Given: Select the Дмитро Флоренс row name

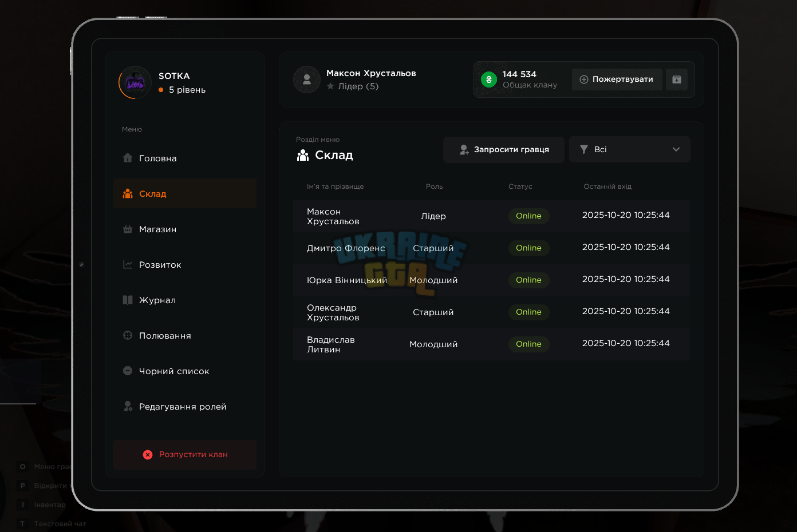Looking at the screenshot, I should pos(346,248).
